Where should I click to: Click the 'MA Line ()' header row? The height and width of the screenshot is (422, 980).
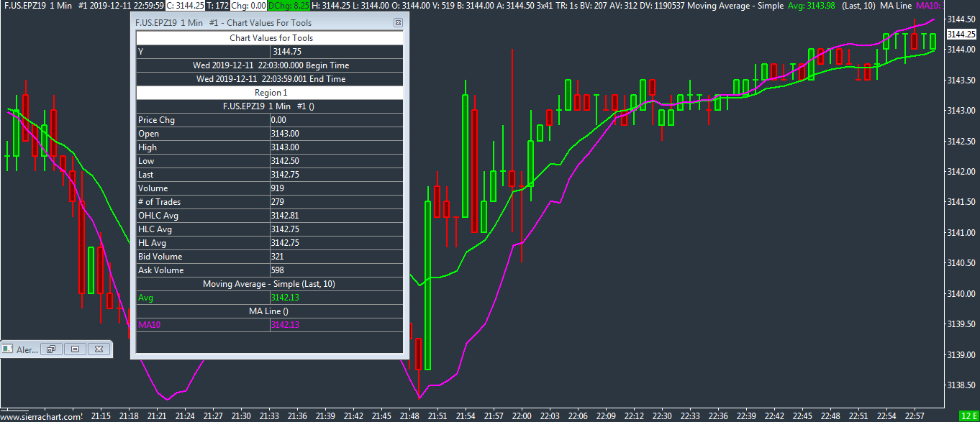pyautogui.click(x=271, y=311)
